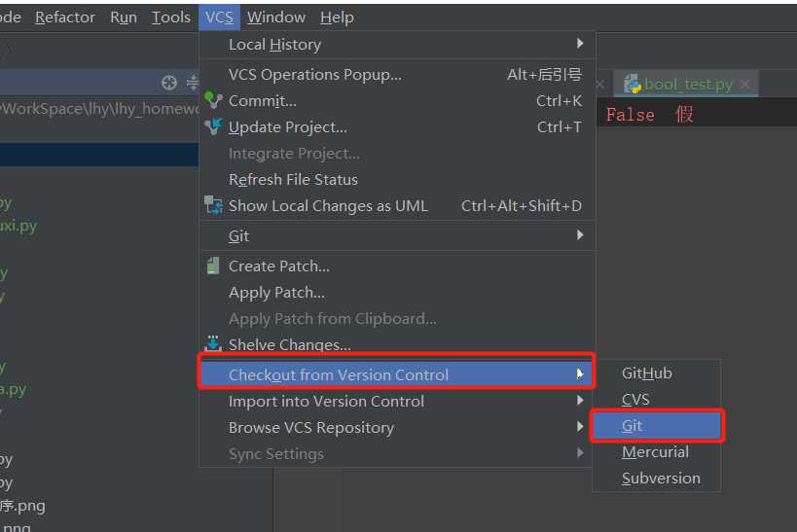This screenshot has width=797, height=532.
Task: Pick Mercurial from the checkout list
Action: (x=655, y=452)
